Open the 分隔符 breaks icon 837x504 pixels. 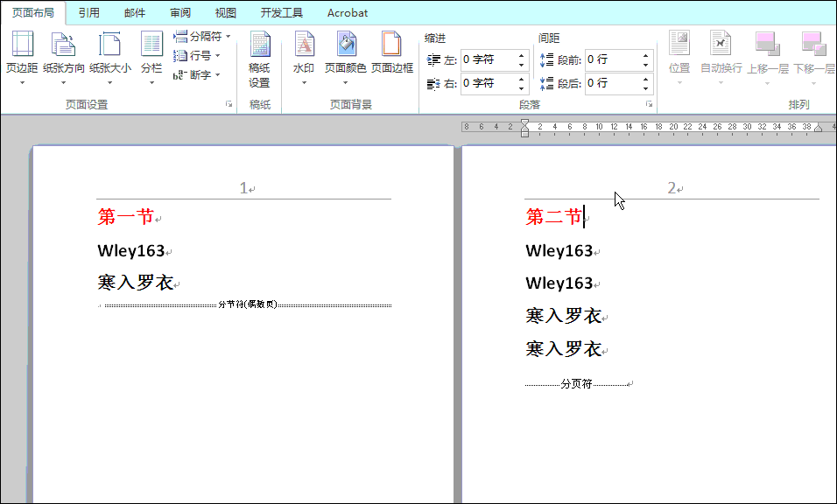(180, 36)
